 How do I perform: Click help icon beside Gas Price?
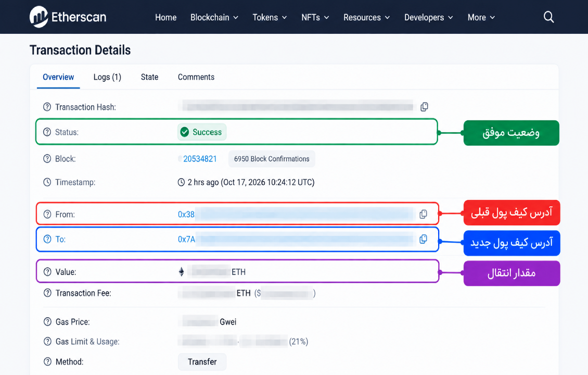point(47,322)
